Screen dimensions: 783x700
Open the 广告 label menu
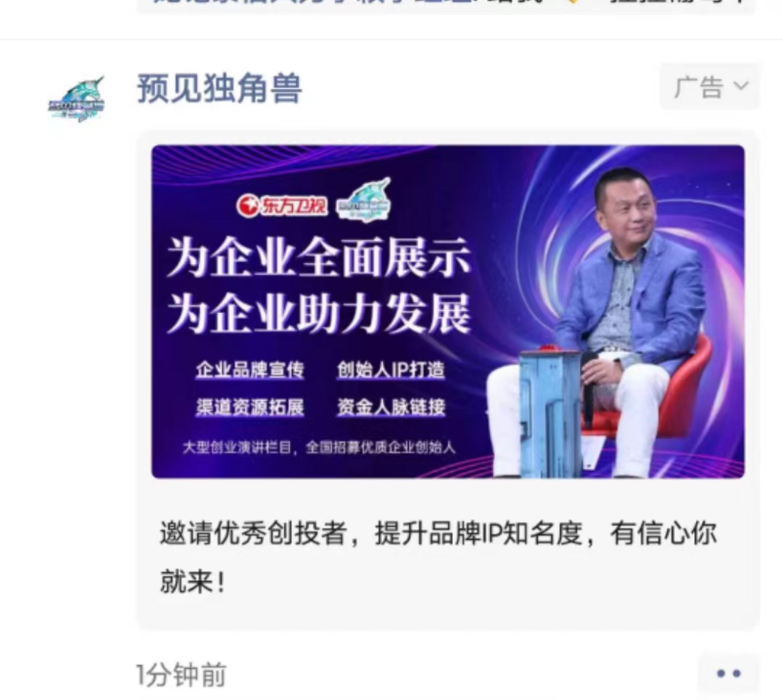710,86
